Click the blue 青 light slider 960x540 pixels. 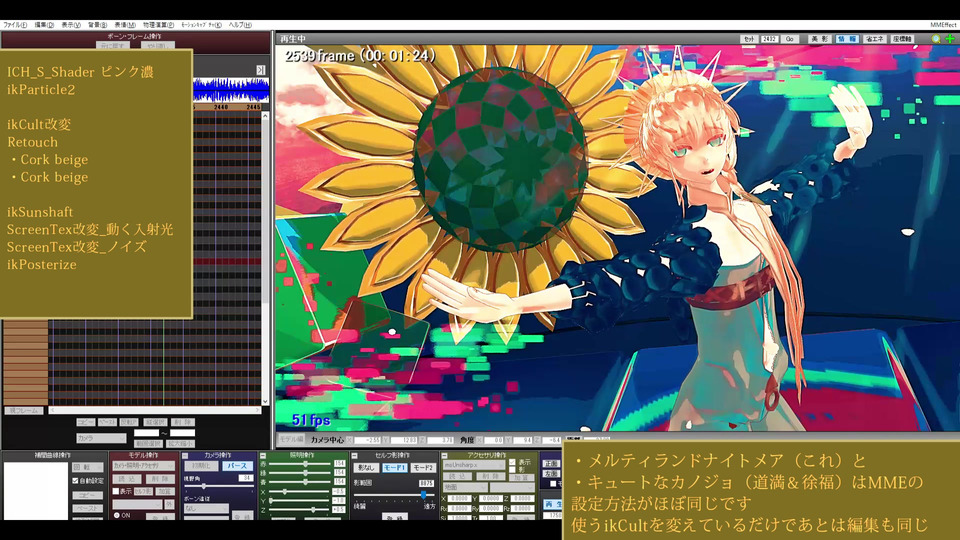pyautogui.click(x=300, y=482)
